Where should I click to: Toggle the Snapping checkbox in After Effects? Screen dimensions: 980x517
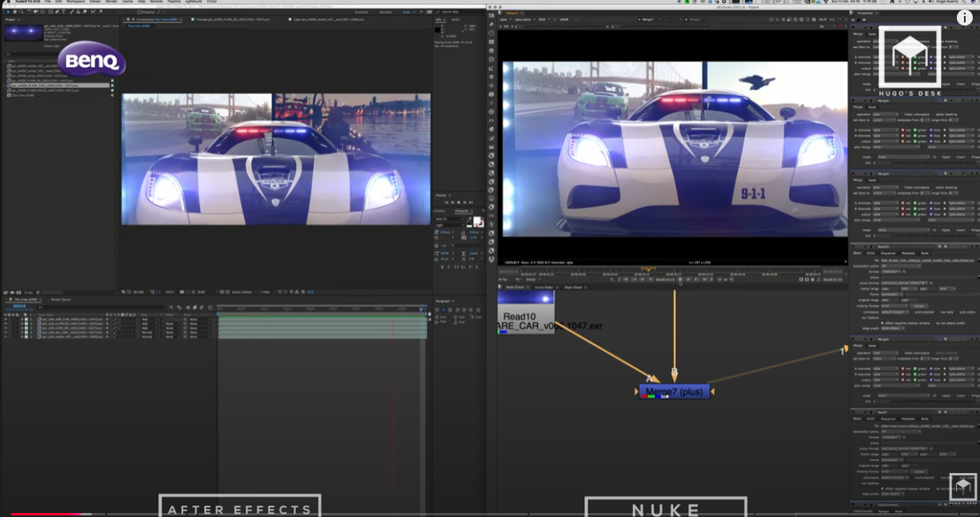click(x=139, y=12)
